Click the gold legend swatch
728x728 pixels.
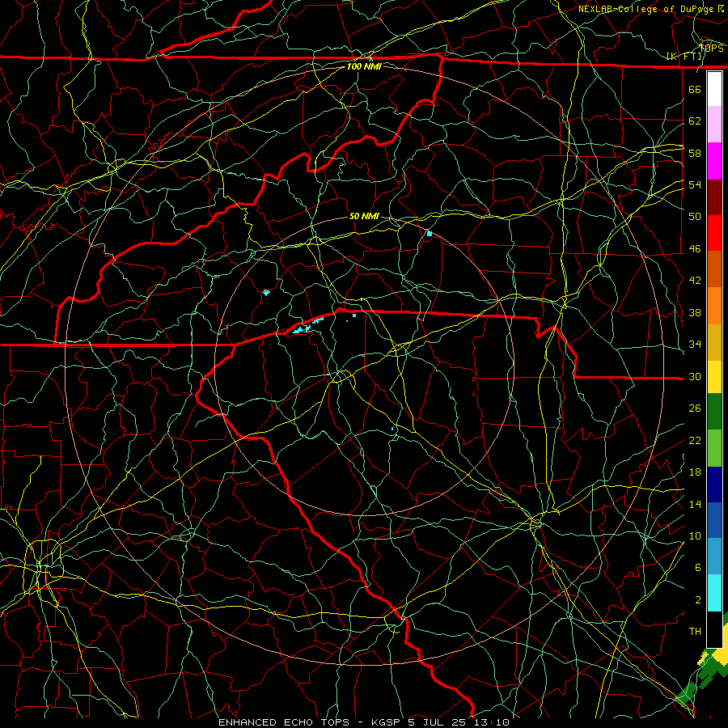[714, 342]
